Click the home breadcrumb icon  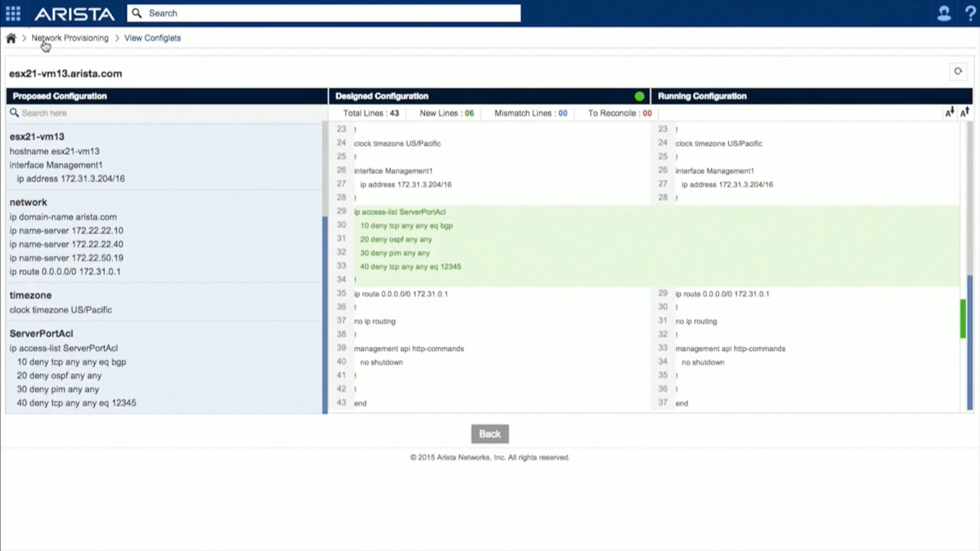pyautogui.click(x=11, y=38)
